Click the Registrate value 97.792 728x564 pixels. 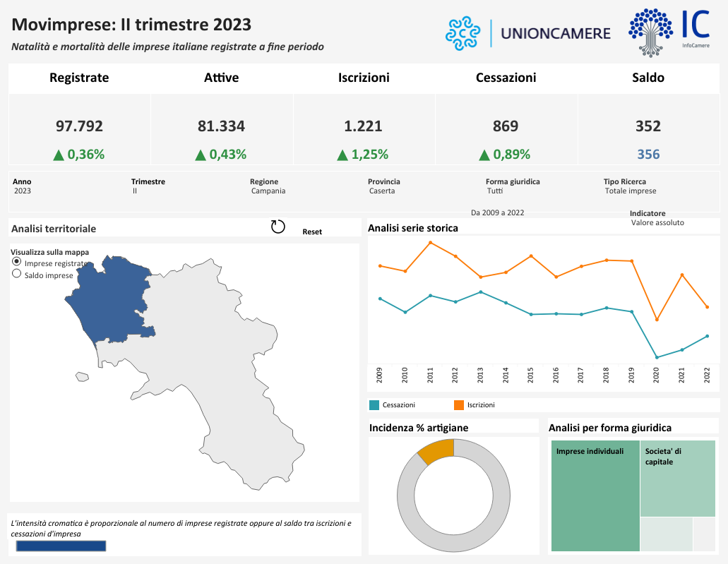coord(79,126)
